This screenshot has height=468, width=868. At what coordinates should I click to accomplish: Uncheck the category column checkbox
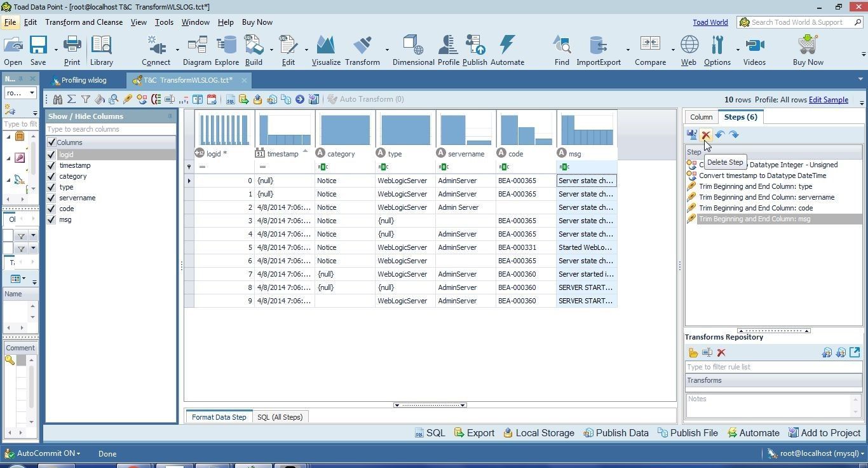51,176
